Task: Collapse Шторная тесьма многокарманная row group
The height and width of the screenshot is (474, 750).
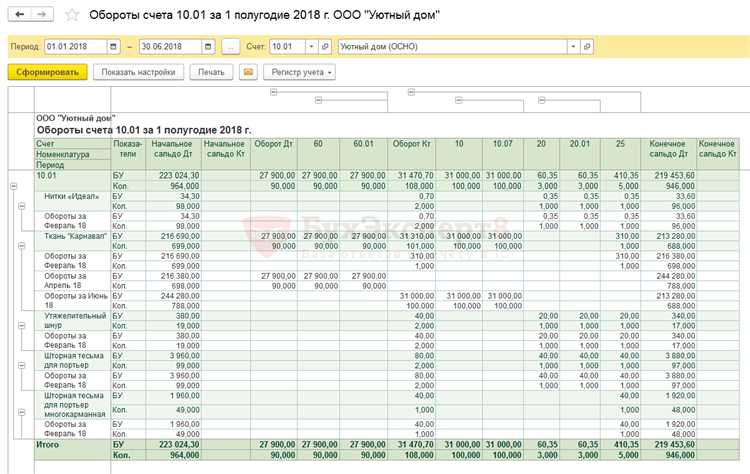Action: (x=22, y=412)
